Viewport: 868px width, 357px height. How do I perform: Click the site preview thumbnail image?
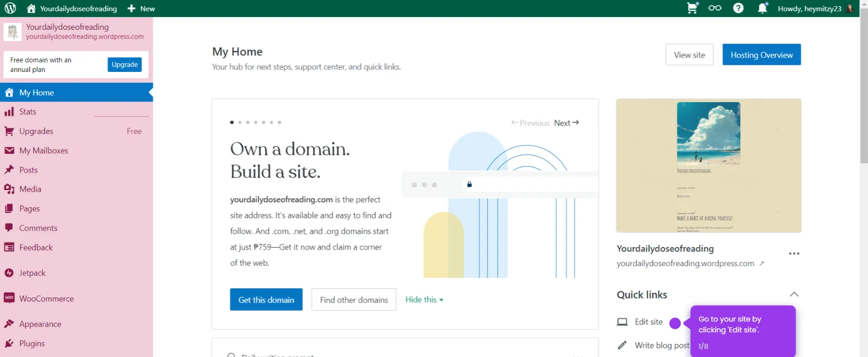pos(709,165)
